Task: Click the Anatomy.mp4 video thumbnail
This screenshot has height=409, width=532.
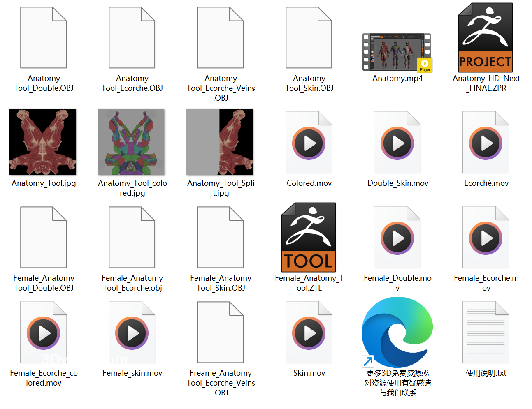Action: point(397,53)
